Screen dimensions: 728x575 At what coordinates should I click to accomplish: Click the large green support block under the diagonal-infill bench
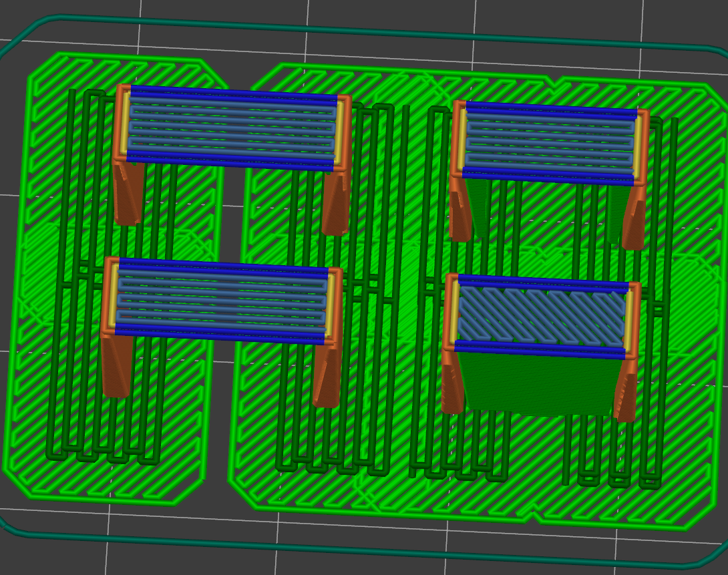(540, 384)
